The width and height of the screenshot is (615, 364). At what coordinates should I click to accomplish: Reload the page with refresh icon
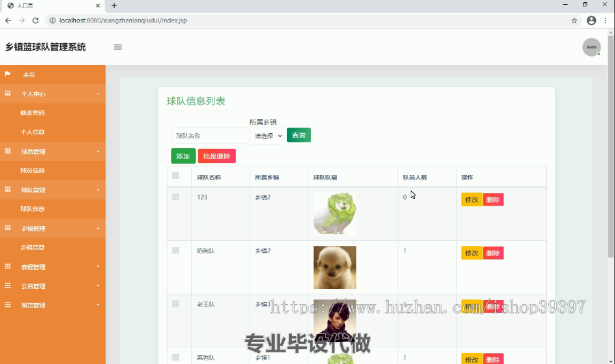(36, 20)
